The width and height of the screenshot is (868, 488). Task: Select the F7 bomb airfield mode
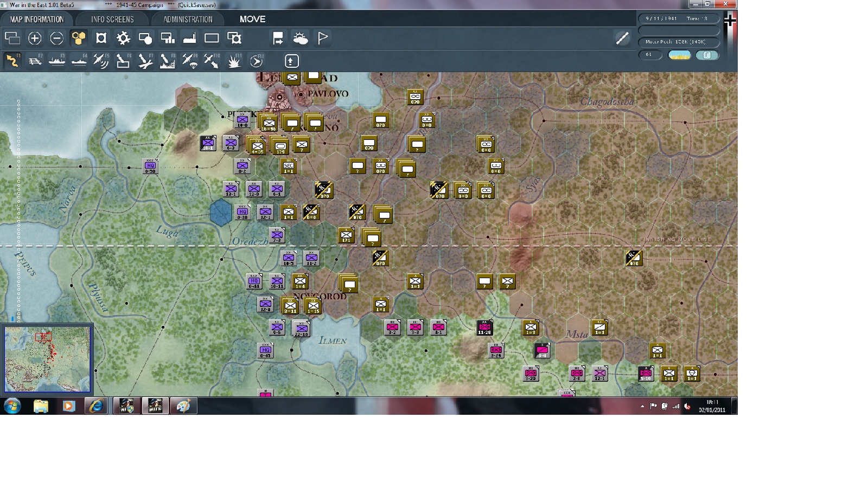point(145,61)
